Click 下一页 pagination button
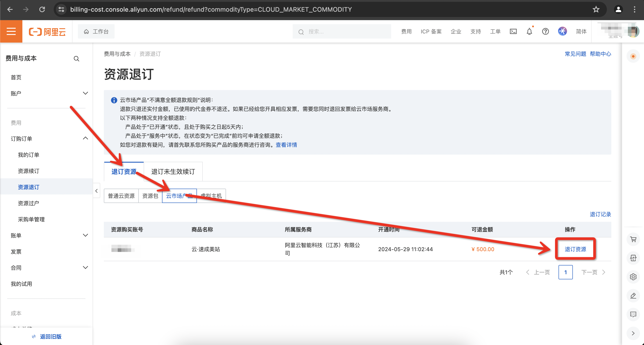This screenshot has width=644, height=345. (x=593, y=272)
